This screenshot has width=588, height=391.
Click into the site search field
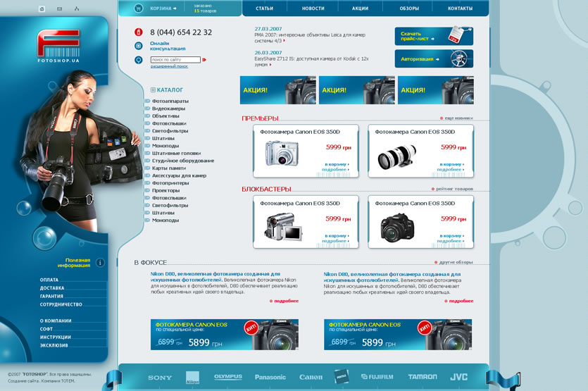point(175,60)
